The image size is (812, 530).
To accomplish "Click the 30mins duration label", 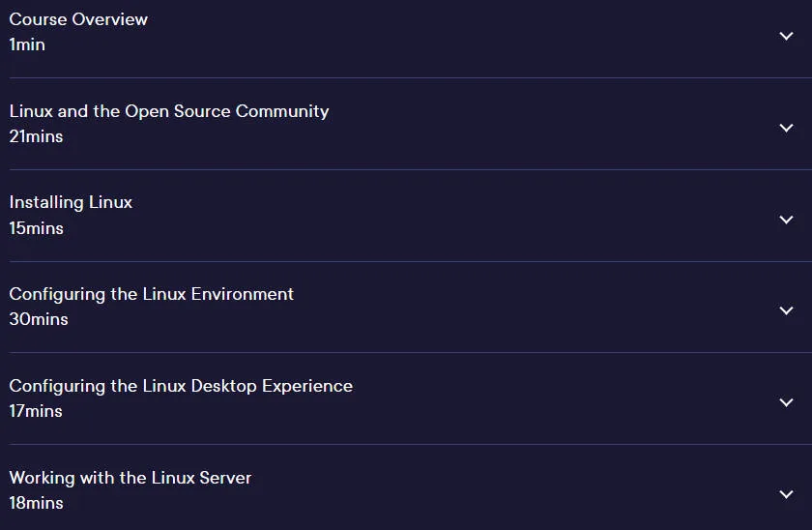I will pyautogui.click(x=39, y=319).
